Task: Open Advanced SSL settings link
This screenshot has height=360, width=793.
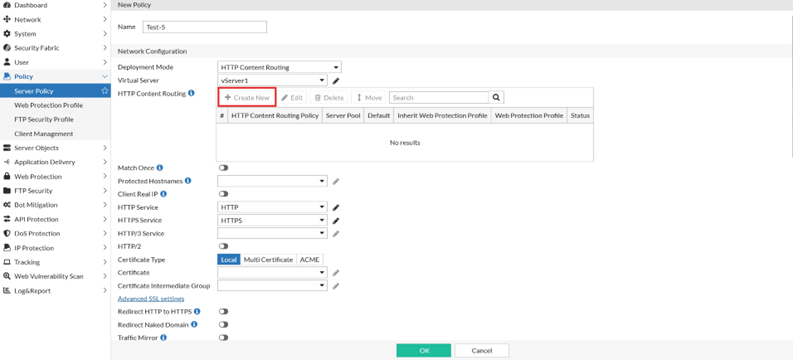Action: tap(151, 299)
